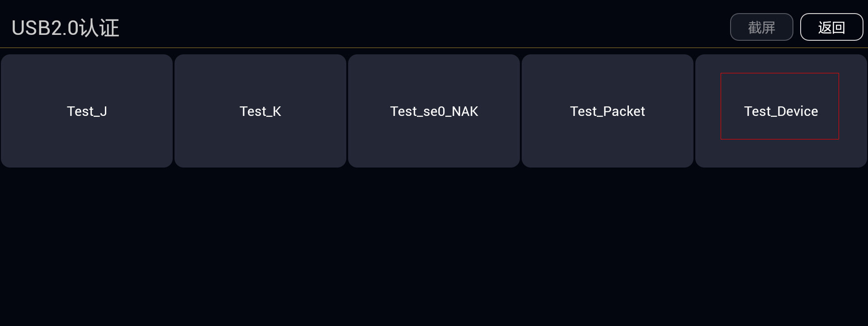
Task: Choose the Test_Device option
Action: coord(781,111)
